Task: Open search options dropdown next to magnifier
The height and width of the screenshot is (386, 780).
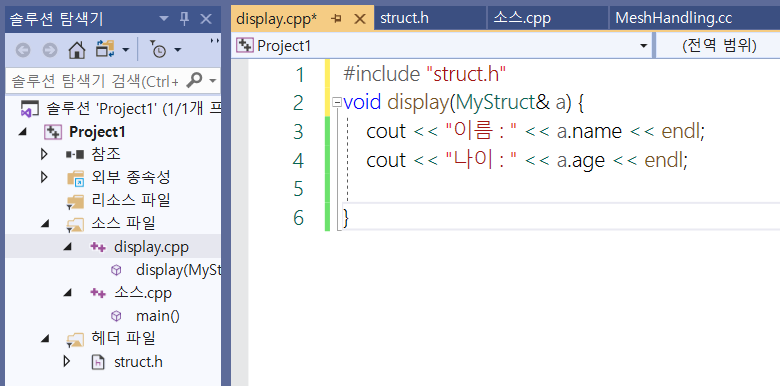Action: pyautogui.click(x=213, y=81)
